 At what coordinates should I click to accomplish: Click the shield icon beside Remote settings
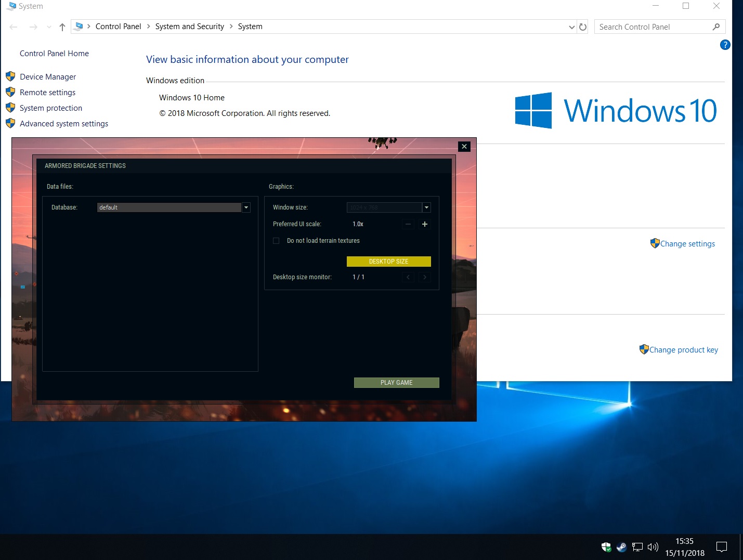(x=10, y=92)
